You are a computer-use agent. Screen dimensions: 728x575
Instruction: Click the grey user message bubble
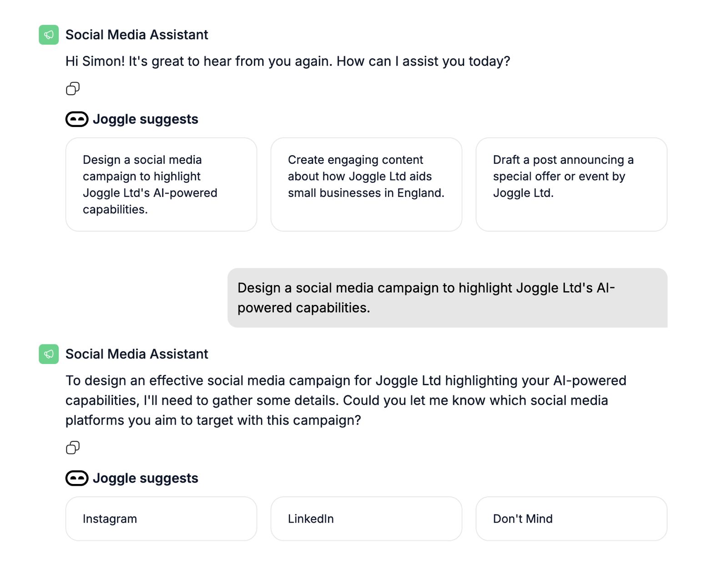pyautogui.click(x=447, y=298)
